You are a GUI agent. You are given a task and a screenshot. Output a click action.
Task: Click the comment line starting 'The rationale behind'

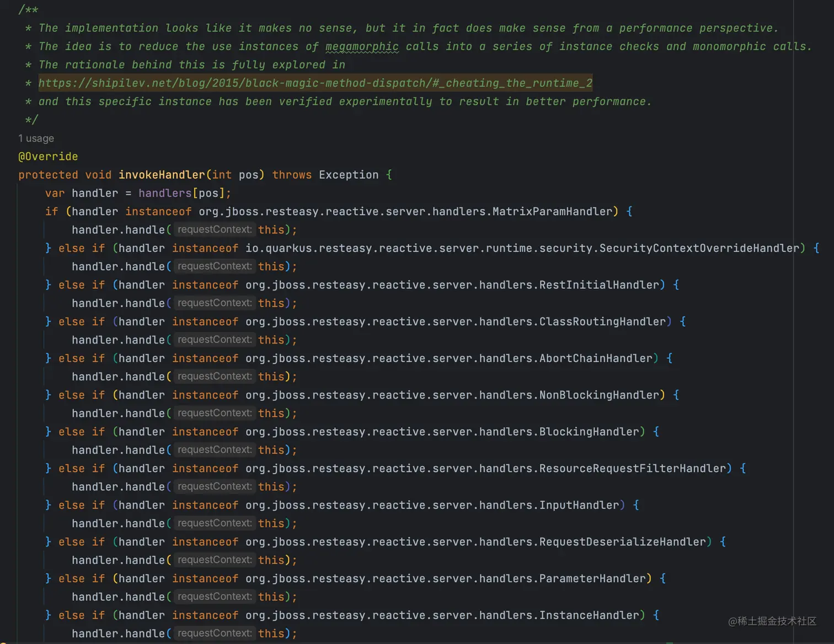click(x=192, y=65)
